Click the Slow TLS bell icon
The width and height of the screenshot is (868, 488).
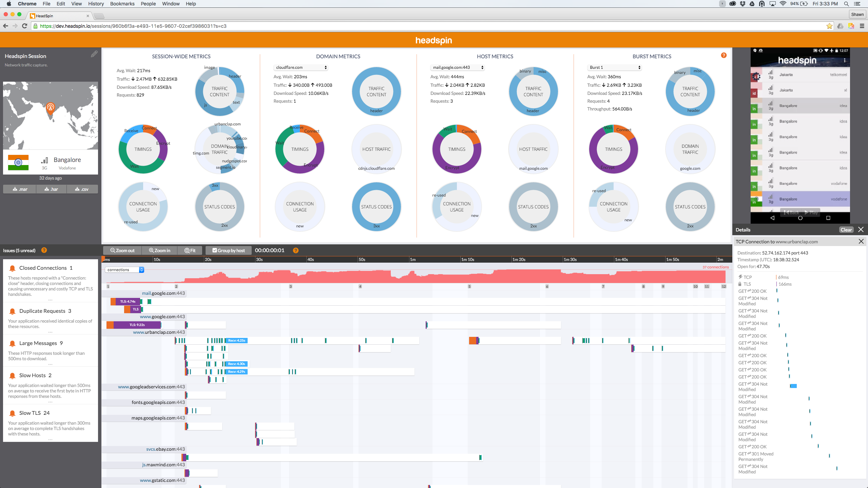[12, 413]
